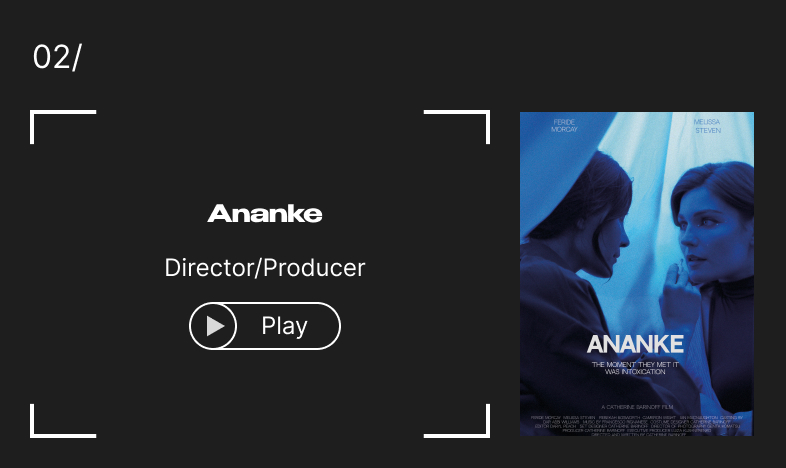Click Feride Morcay's name on the poster
The width and height of the screenshot is (786, 468).
tap(564, 126)
